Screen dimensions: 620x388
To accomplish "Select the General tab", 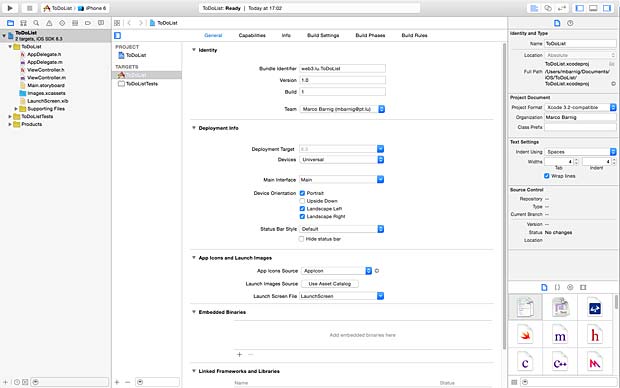I will tap(213, 36).
